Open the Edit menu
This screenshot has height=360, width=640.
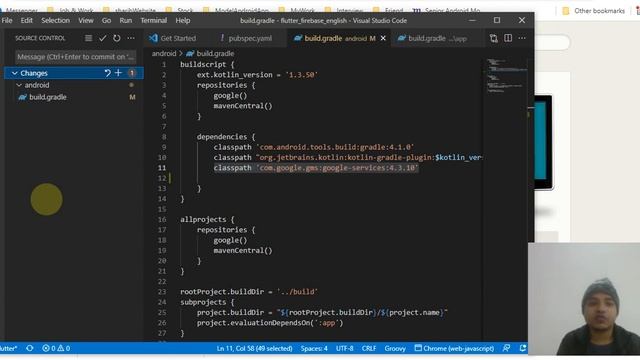click(x=27, y=20)
